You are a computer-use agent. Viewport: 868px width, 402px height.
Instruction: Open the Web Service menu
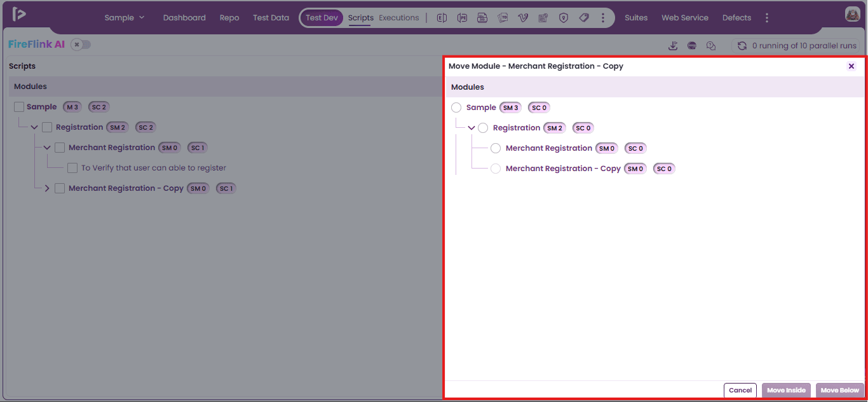[x=685, y=18]
